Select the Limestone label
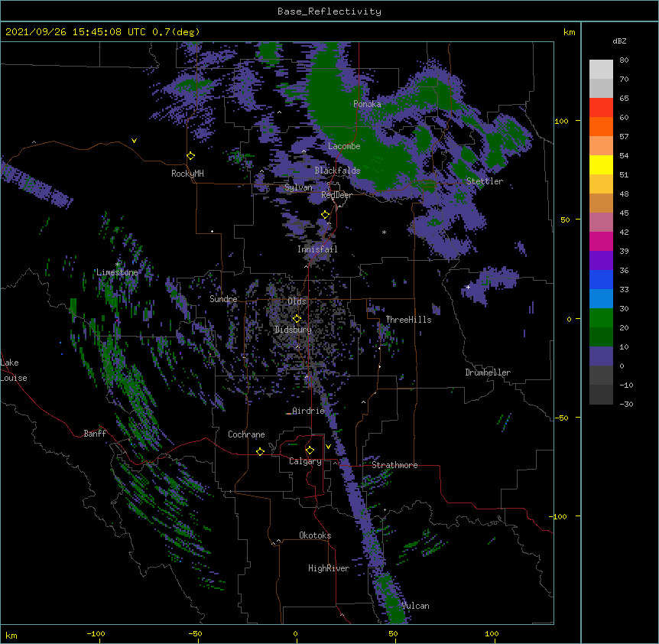 point(117,272)
